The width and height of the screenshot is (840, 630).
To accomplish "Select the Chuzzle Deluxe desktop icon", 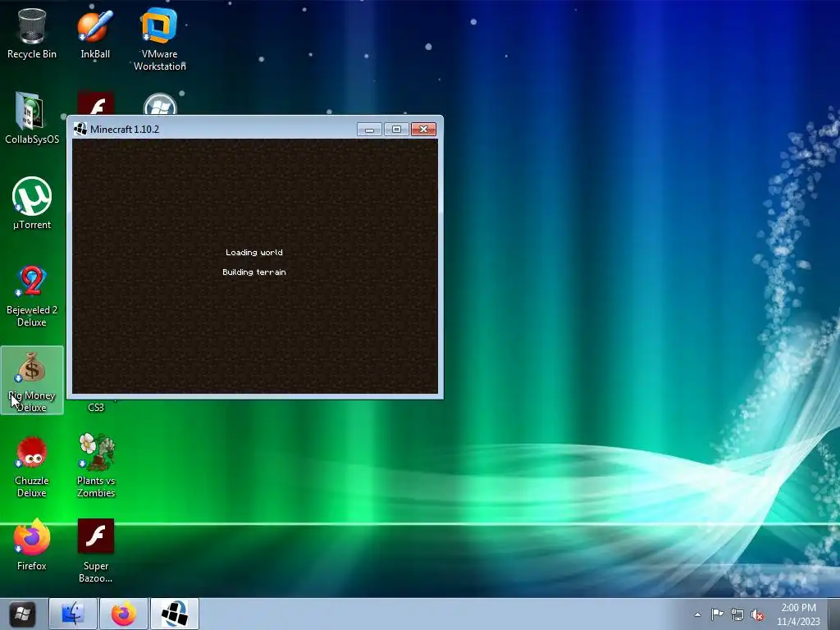I will point(32,467).
